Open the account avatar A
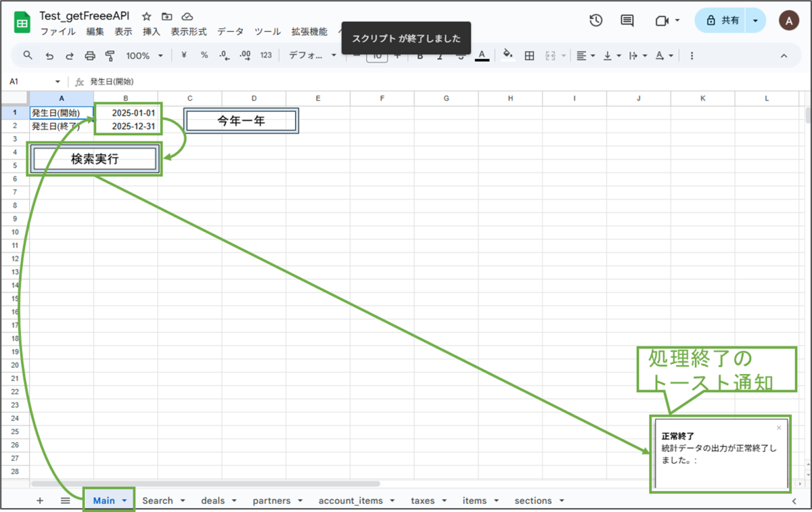 (x=788, y=21)
